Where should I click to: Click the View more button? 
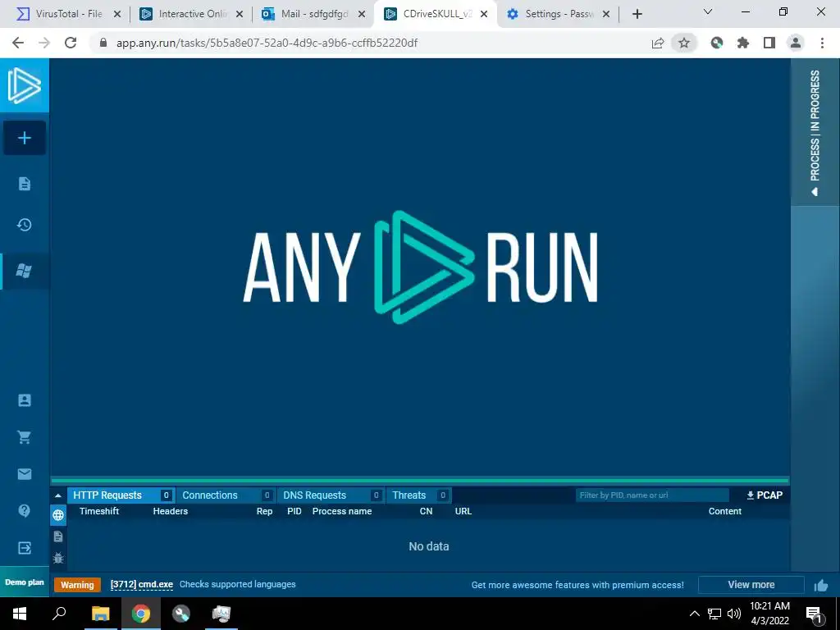pyautogui.click(x=751, y=584)
